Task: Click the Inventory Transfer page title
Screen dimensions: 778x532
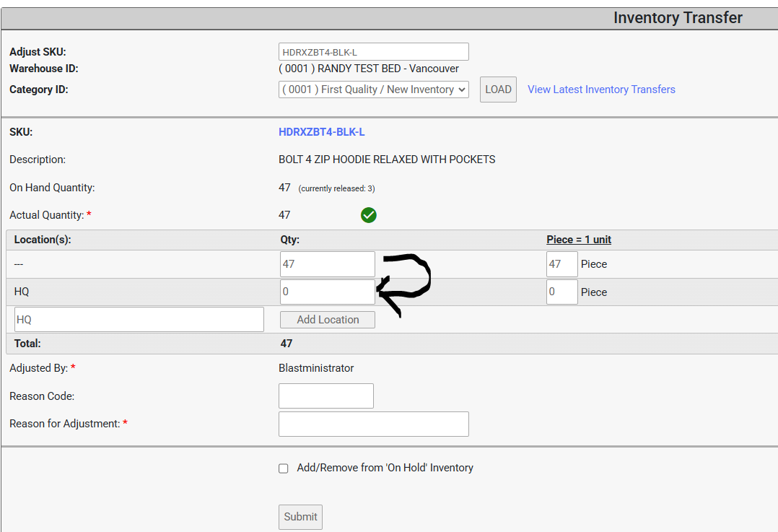Action: (677, 18)
